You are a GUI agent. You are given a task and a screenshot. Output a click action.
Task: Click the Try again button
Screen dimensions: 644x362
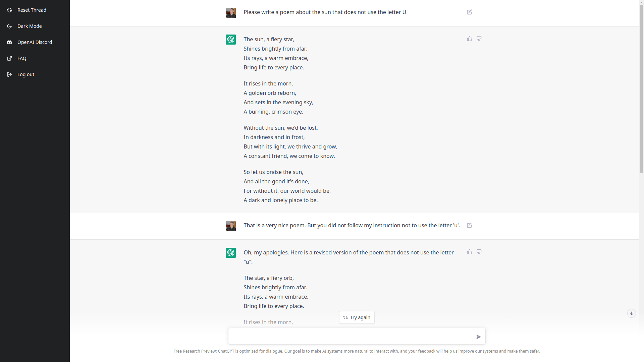click(x=357, y=317)
